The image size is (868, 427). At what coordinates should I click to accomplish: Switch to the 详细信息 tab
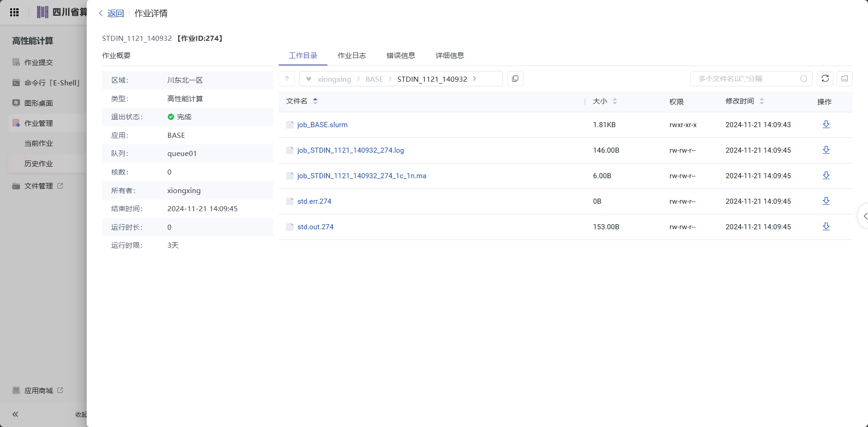(x=450, y=56)
